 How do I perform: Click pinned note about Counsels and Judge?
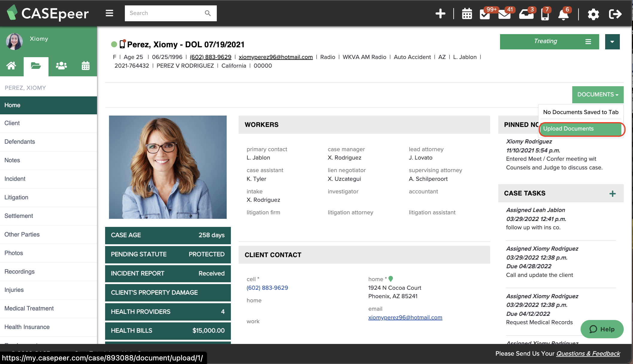[554, 163]
